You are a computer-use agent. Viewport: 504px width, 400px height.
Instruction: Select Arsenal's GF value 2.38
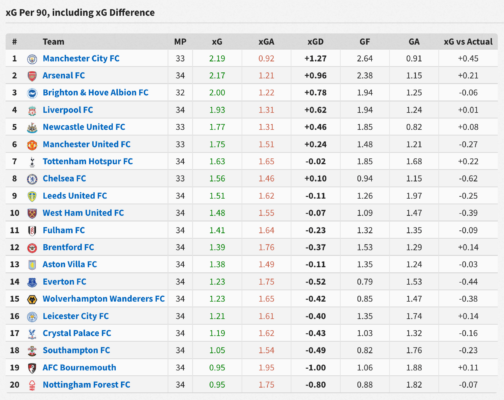pyautogui.click(x=365, y=76)
